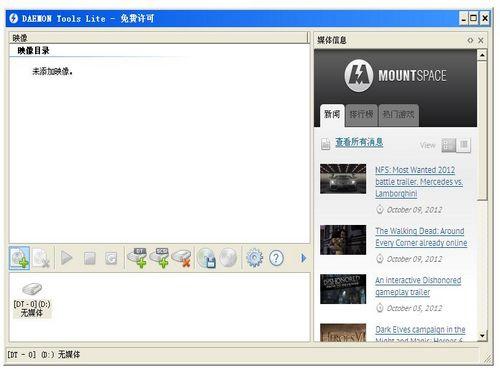Click the MountSpace logo
The width and height of the screenshot is (500, 375).
click(395, 76)
